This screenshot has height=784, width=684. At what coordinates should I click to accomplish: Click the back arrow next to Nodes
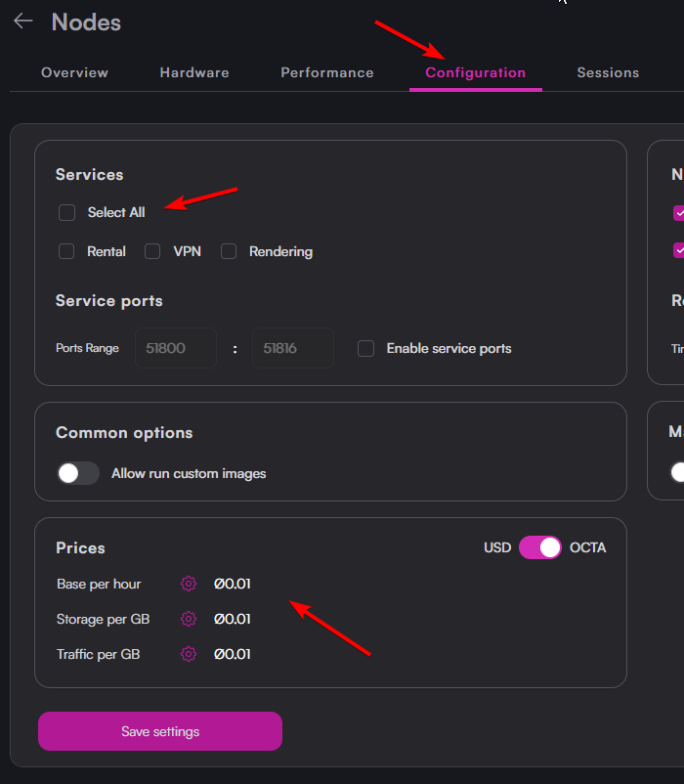tap(23, 22)
